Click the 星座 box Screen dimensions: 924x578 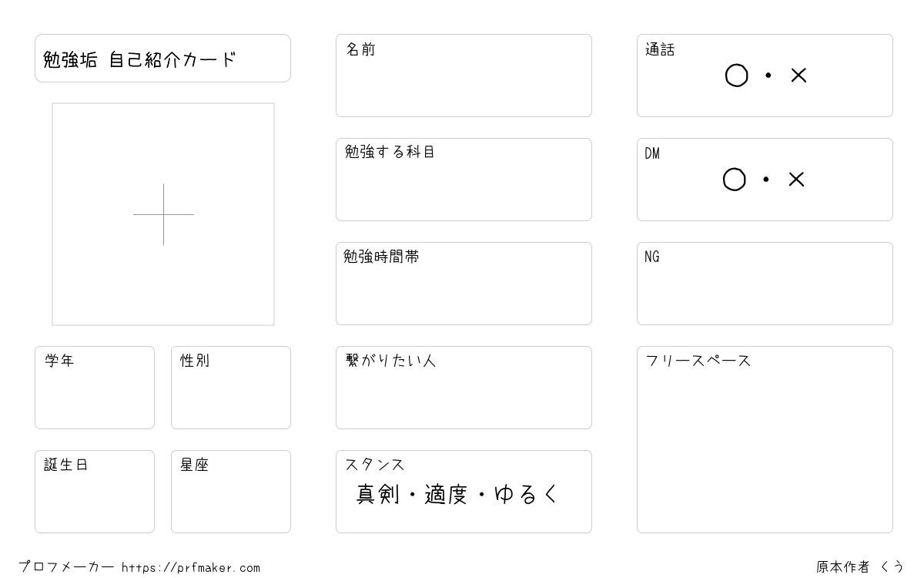(231, 492)
